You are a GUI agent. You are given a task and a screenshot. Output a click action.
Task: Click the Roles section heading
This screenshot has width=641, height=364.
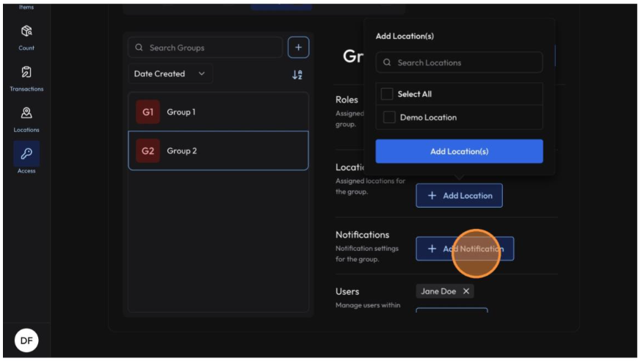pos(347,100)
